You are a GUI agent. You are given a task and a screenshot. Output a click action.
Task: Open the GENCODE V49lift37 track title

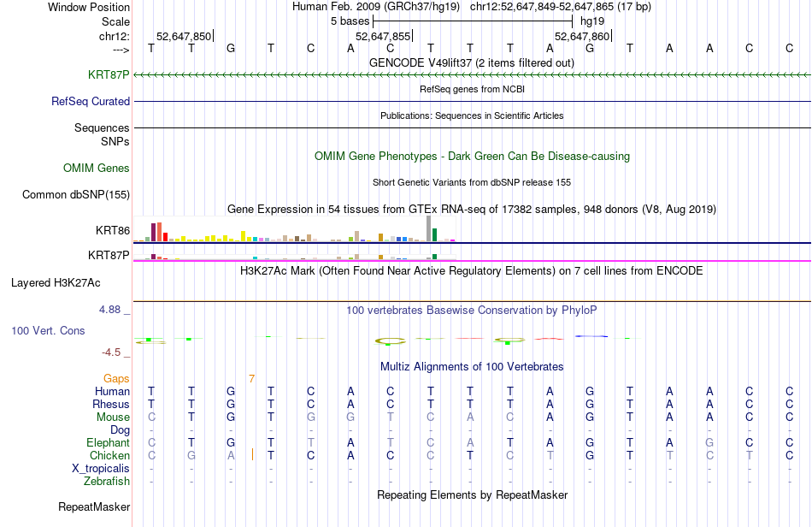(x=472, y=62)
